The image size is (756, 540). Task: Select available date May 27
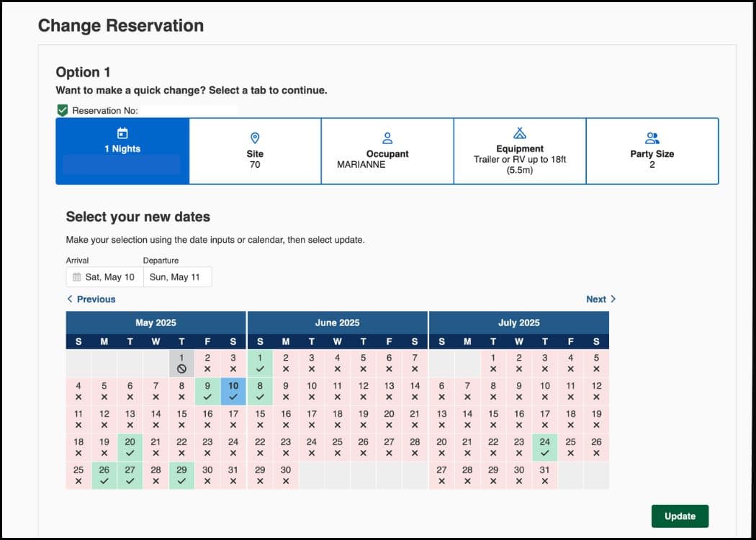[130, 475]
